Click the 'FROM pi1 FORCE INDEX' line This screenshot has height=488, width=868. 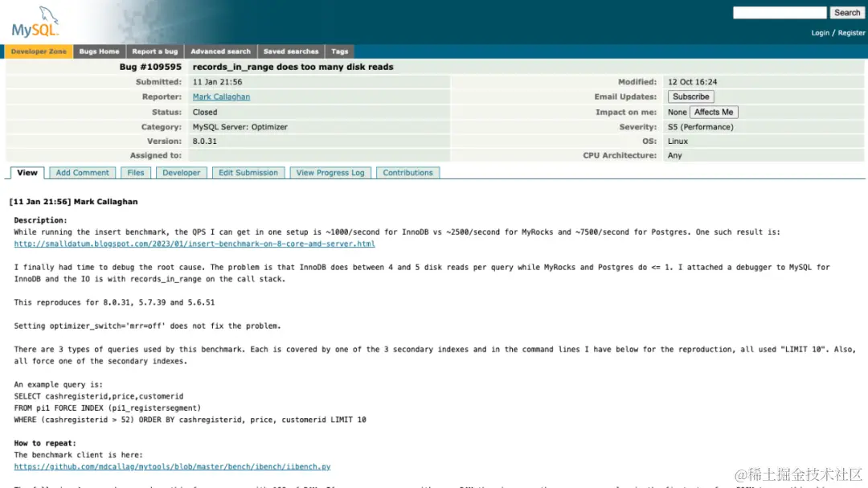click(x=108, y=408)
